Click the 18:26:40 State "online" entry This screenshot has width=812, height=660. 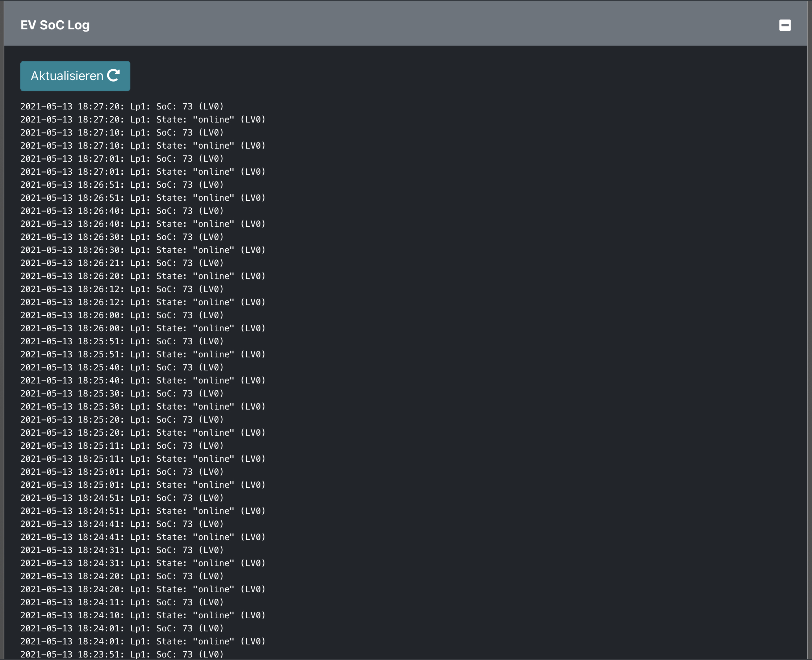(x=142, y=224)
